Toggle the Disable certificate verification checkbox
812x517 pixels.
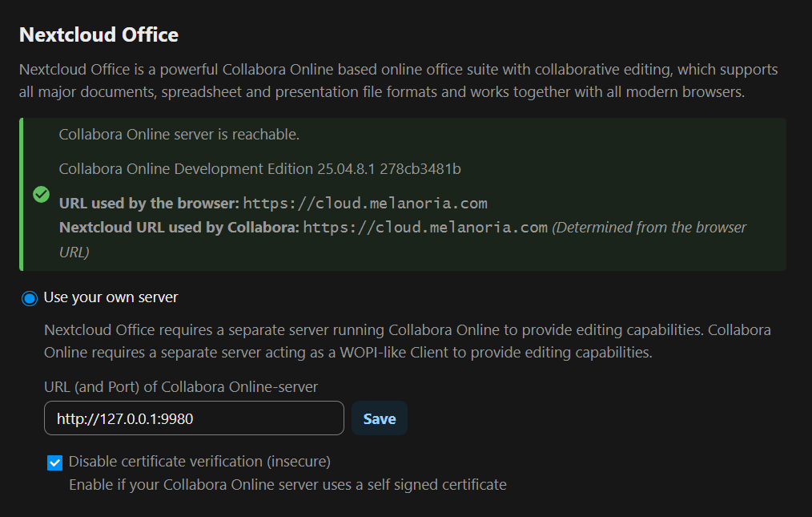pos(54,462)
